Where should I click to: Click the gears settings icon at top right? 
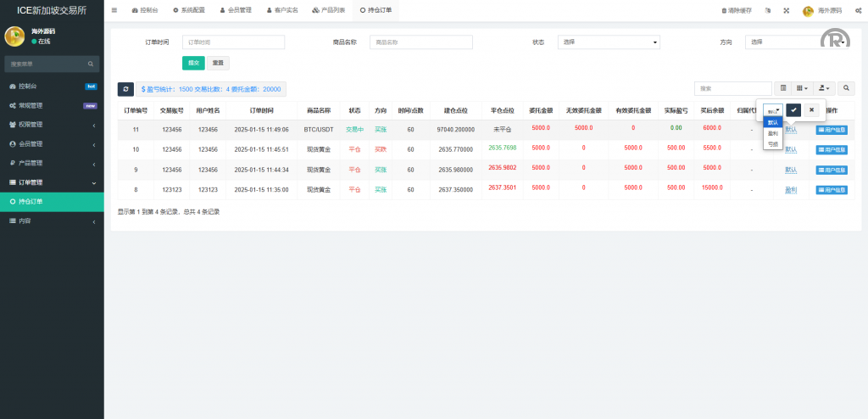point(858,10)
